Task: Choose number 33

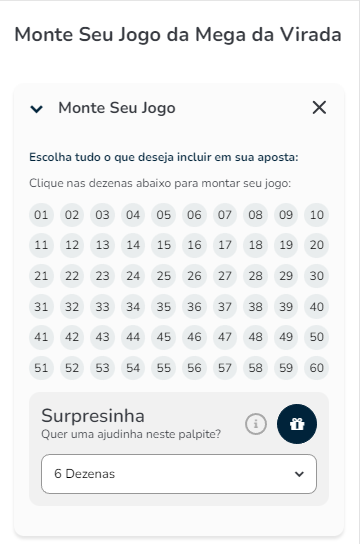Action: pyautogui.click(x=102, y=306)
